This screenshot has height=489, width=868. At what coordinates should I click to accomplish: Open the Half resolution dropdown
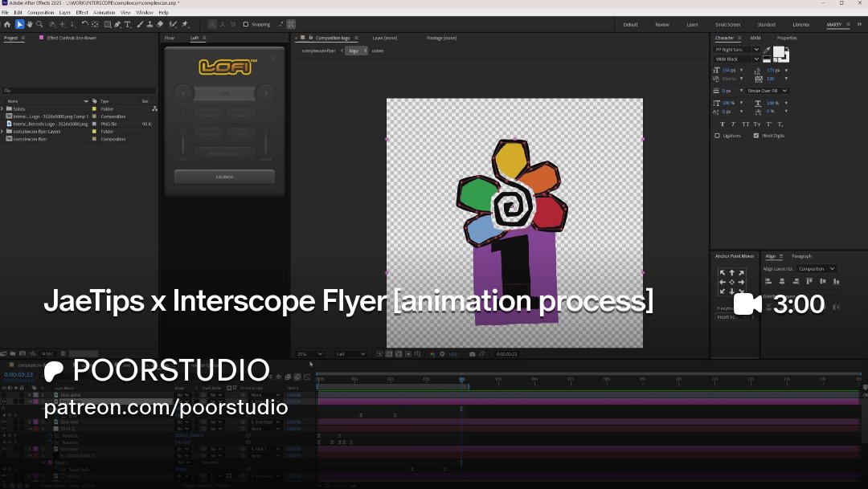pos(350,354)
